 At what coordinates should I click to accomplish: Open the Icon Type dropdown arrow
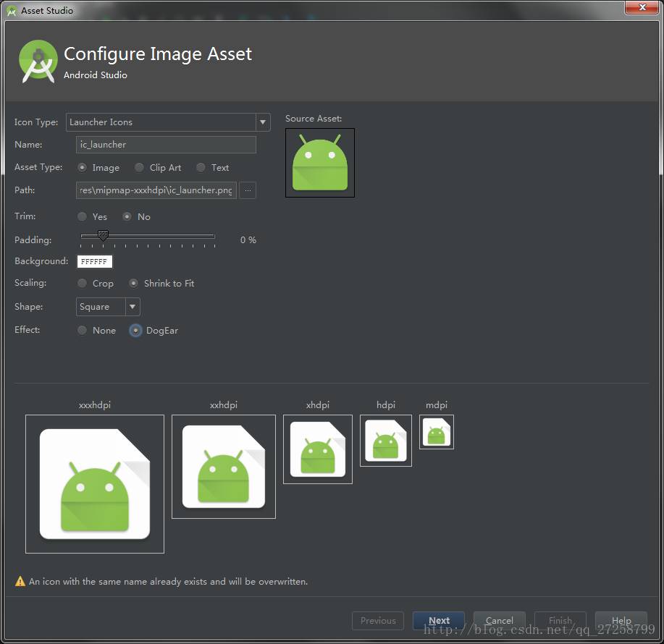click(x=263, y=122)
